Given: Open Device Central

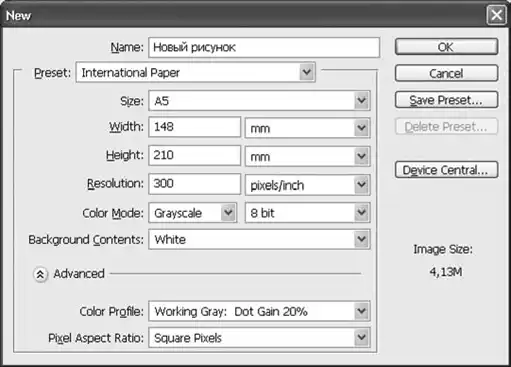Looking at the screenshot, I should click(x=446, y=170).
